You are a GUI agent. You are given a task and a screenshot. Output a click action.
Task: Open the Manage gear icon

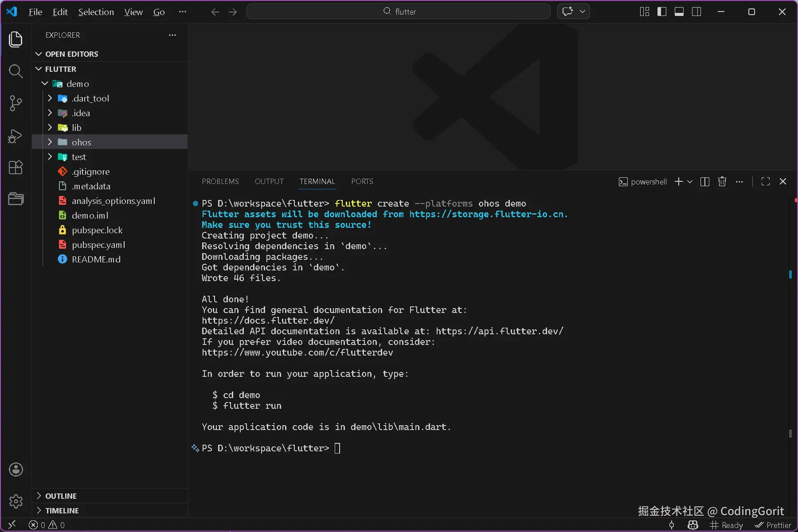click(16, 501)
